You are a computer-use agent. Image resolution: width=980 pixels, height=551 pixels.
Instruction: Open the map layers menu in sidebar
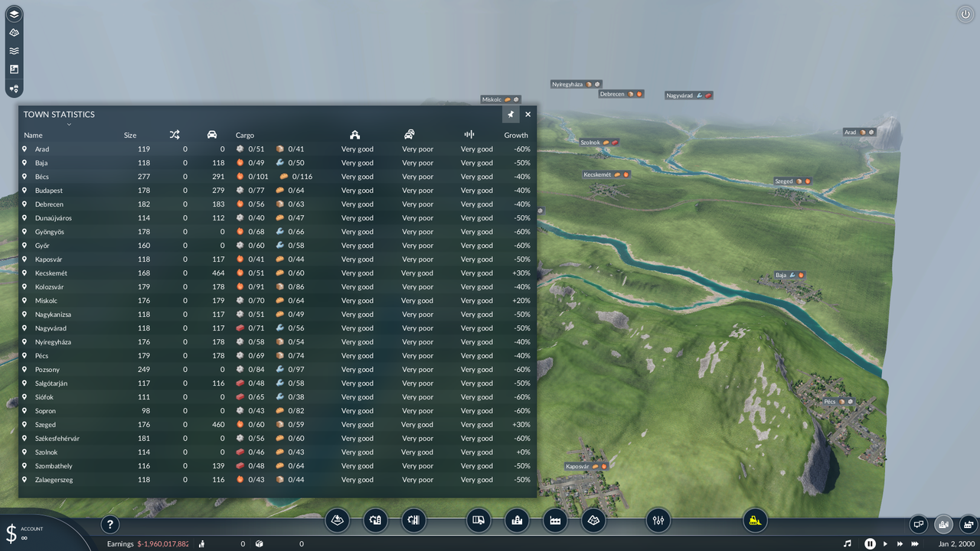tap(14, 14)
